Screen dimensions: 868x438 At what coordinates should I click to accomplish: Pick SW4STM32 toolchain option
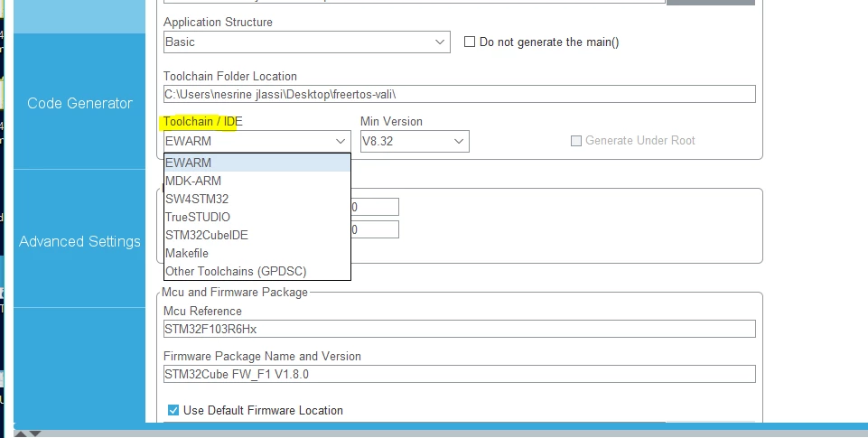click(257, 199)
